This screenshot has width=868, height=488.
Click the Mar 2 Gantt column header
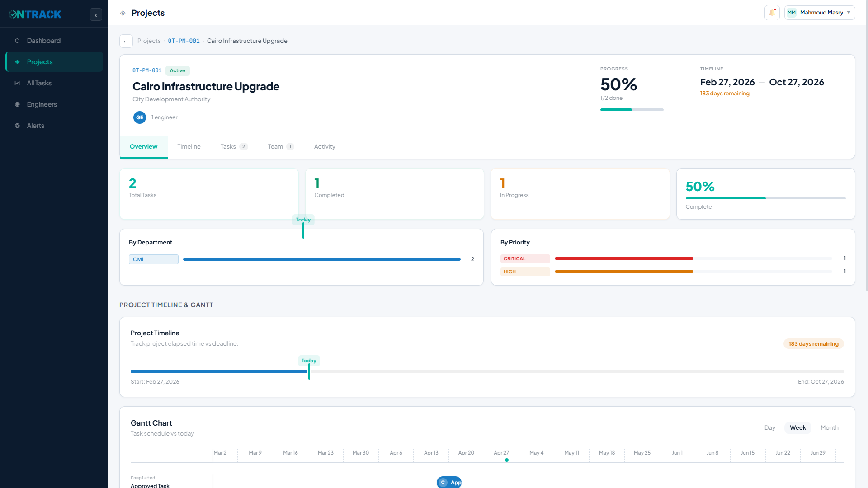[x=220, y=453]
